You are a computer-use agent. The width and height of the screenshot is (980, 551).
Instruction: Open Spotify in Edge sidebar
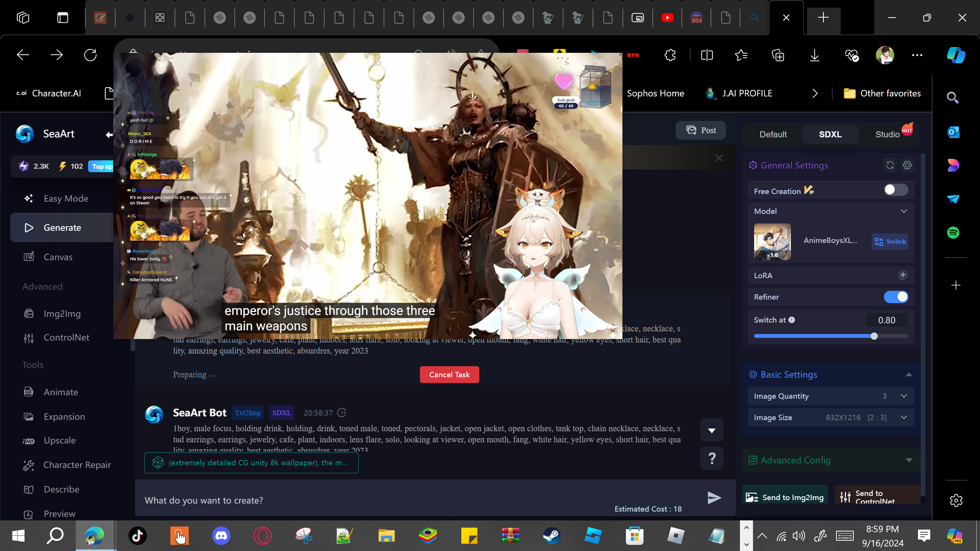[x=953, y=233]
